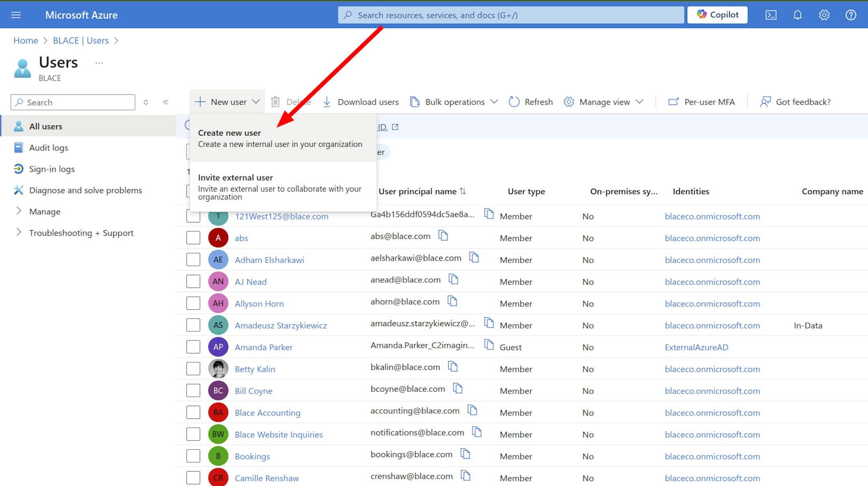Copy abs@blace.com principal name

(443, 236)
